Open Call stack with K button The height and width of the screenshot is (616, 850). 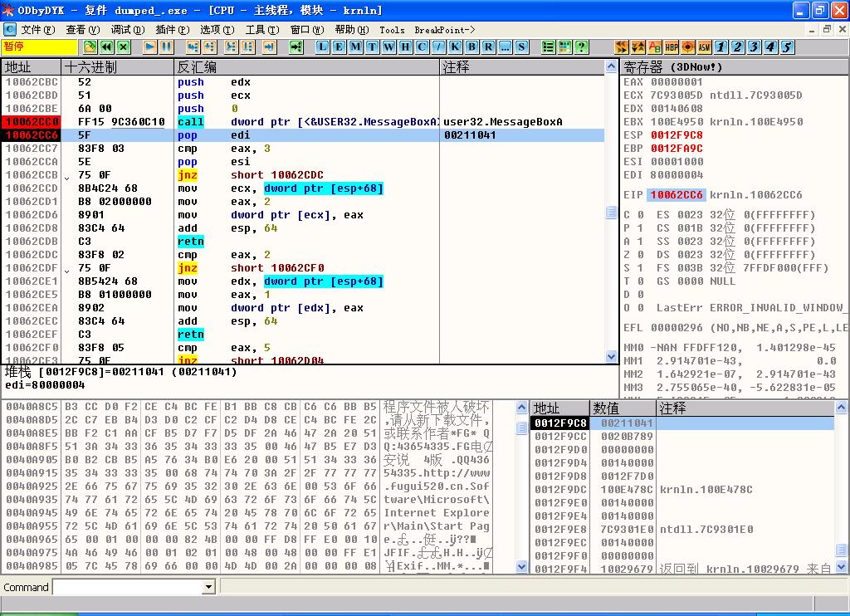coord(456,47)
